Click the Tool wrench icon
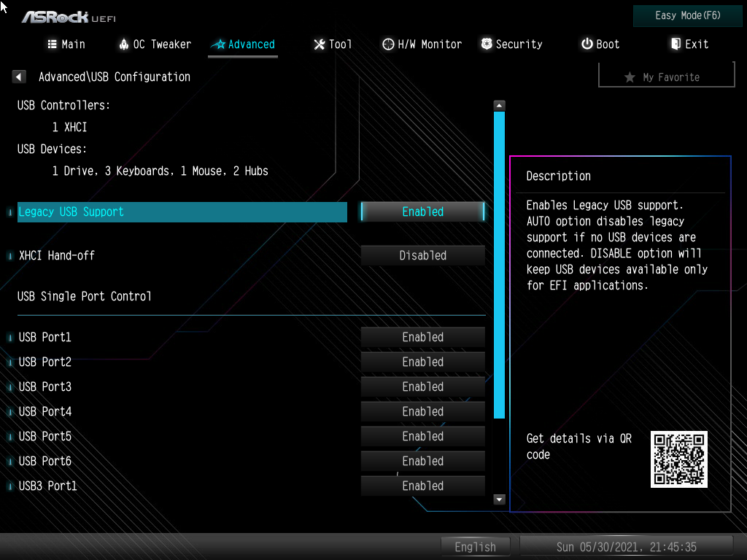 pos(319,44)
